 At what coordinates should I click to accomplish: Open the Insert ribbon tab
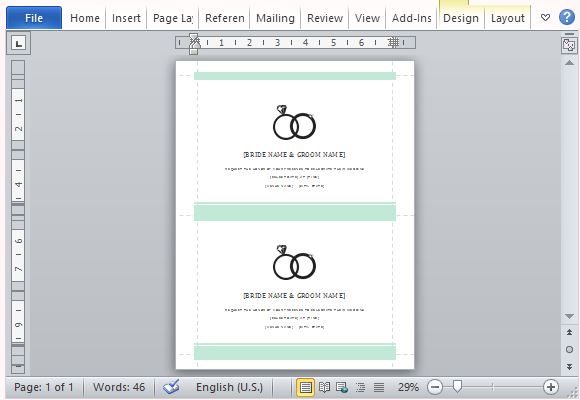(126, 18)
